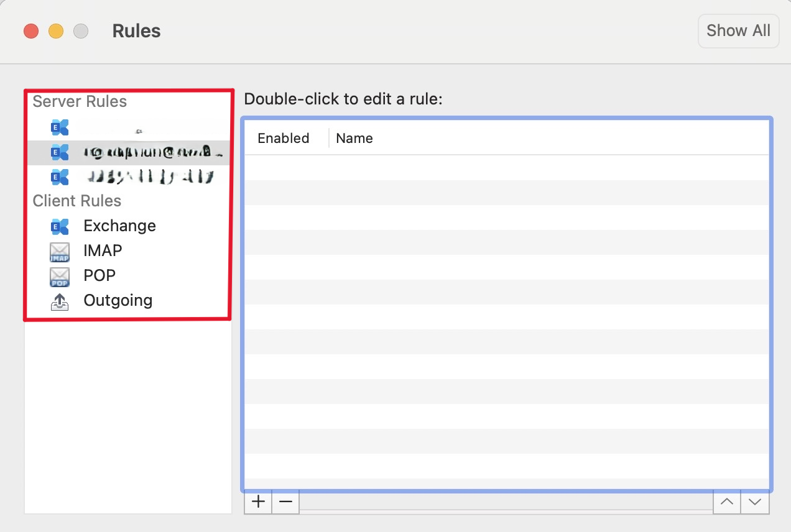Remove selected rule with minus button
This screenshot has height=532, width=791.
pyautogui.click(x=285, y=502)
